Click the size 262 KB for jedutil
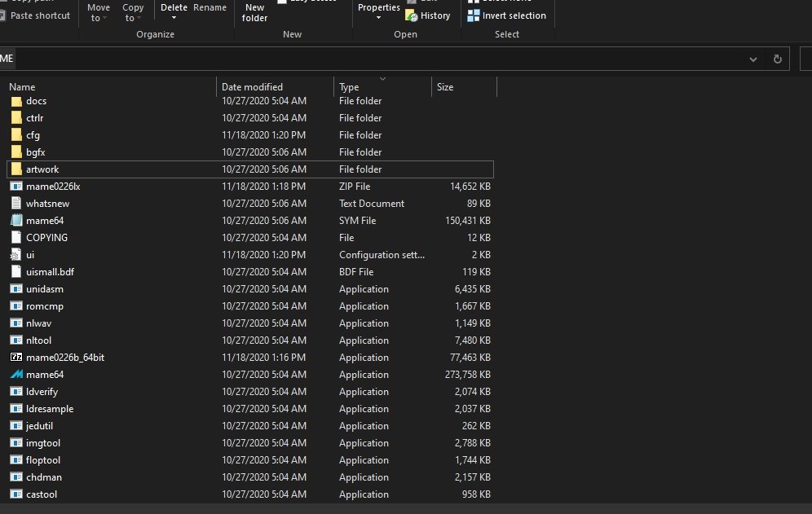Viewport: 812px width, 514px height. [476, 425]
